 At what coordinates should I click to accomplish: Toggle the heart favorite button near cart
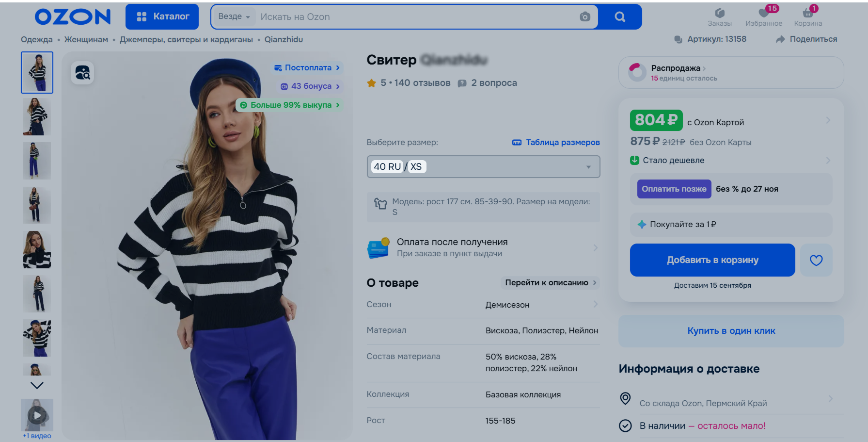[x=816, y=260]
